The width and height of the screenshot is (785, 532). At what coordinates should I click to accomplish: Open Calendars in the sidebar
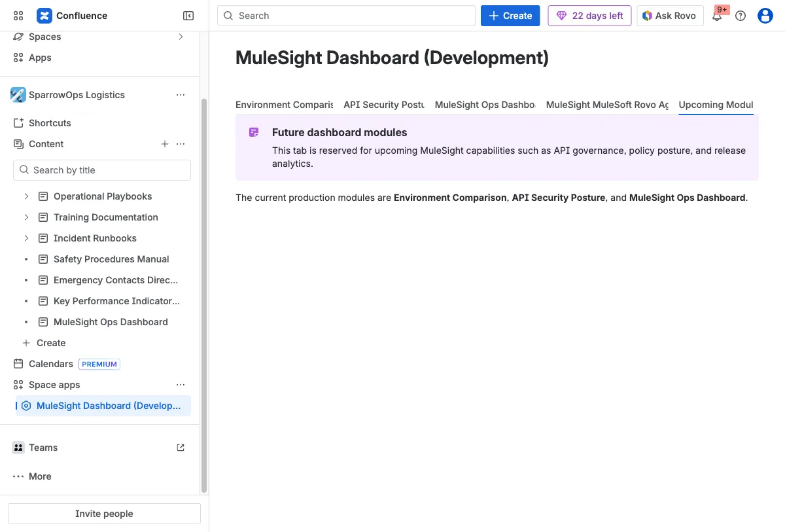(51, 364)
